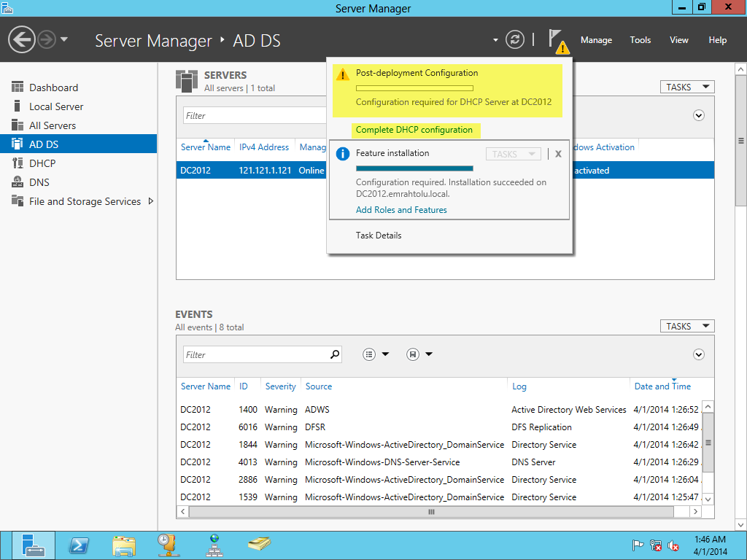Viewport: 747px width, 560px height.
Task: Open Task Details in the notification panel
Action: (x=379, y=236)
